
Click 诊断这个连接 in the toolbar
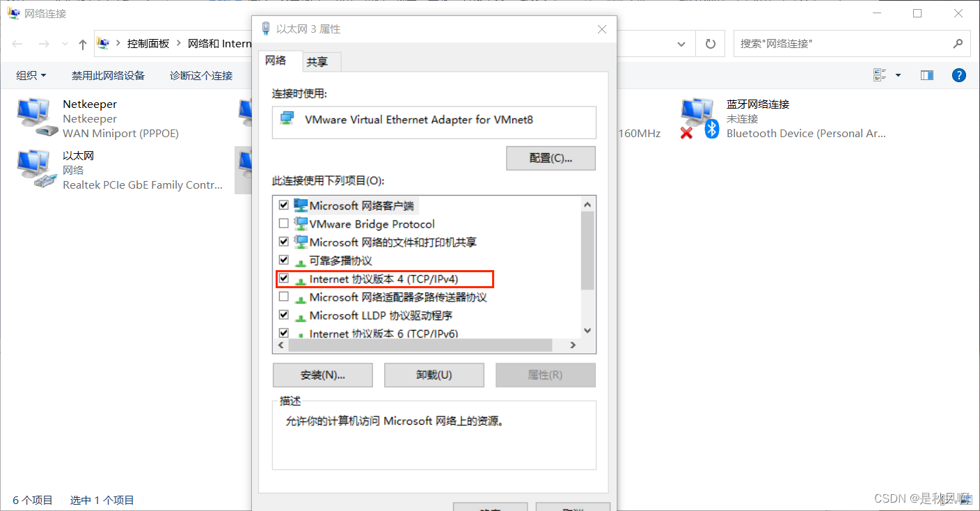[x=201, y=75]
